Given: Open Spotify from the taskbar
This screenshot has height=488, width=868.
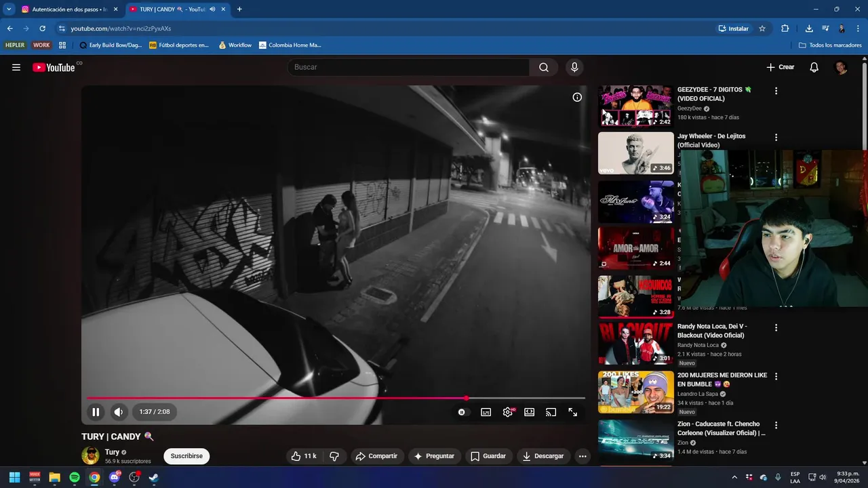Looking at the screenshot, I should pyautogui.click(x=75, y=477).
